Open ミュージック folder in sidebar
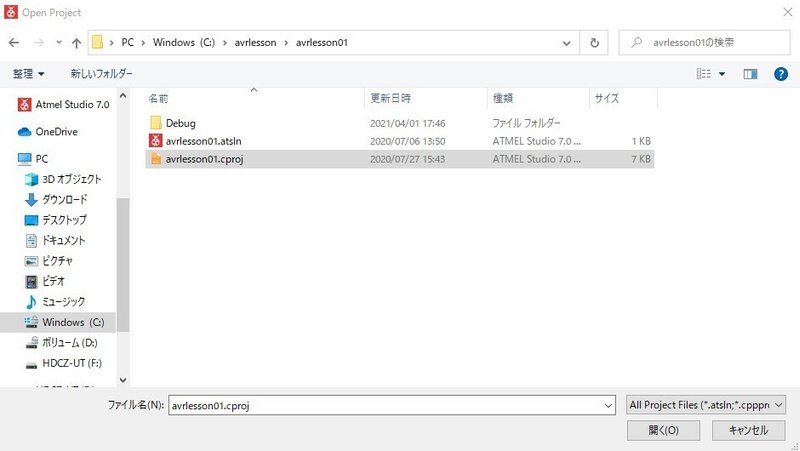This screenshot has height=451, width=800. (x=55, y=302)
